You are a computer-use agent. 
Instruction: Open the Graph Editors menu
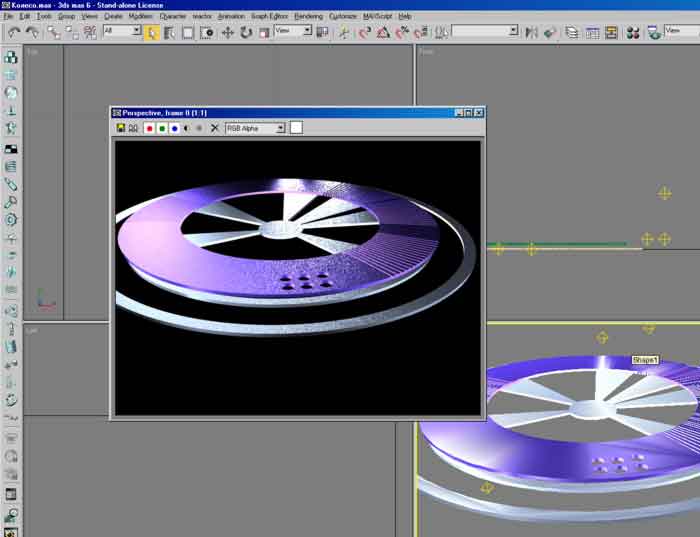pyautogui.click(x=270, y=17)
